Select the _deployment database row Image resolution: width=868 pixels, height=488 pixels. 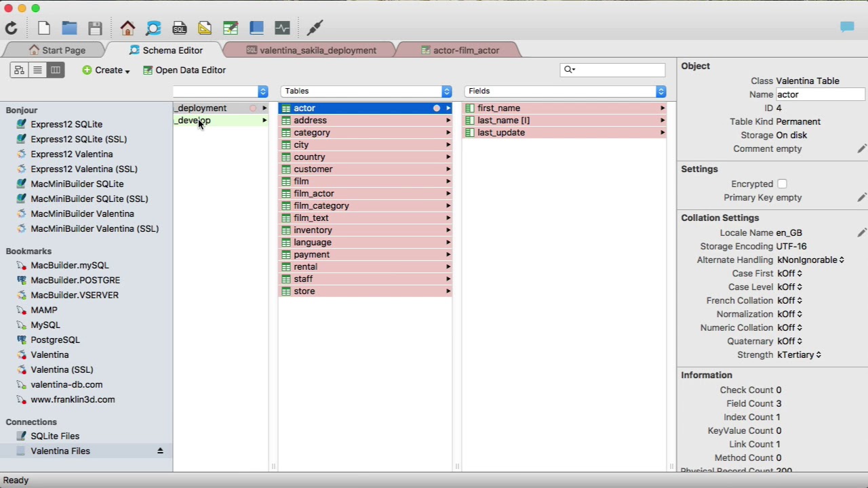[221, 108]
